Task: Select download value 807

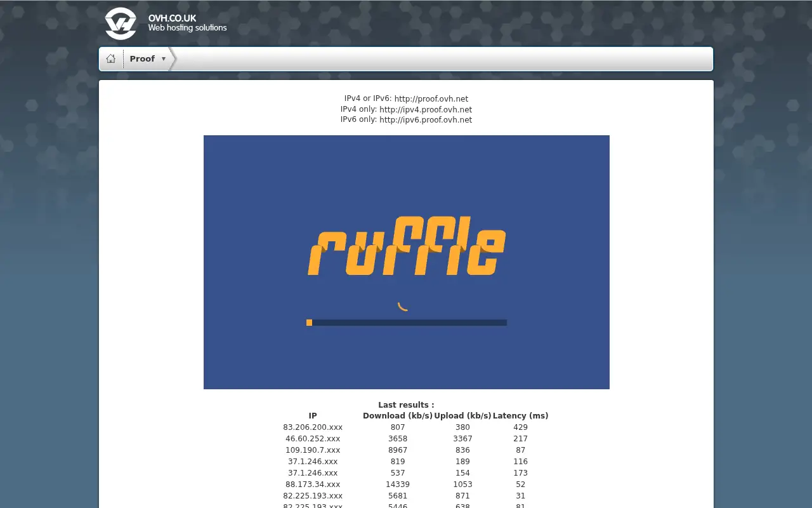Action: pos(398,427)
